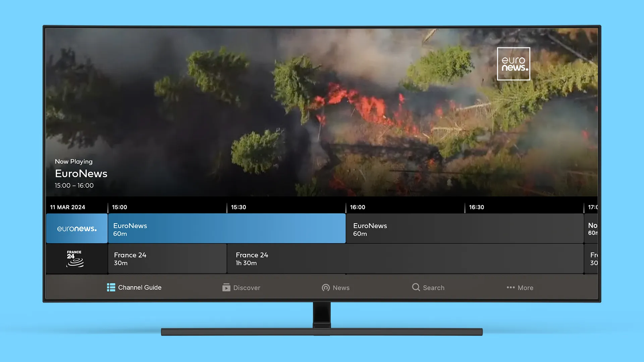Select EuroNews 15:00 program block
The width and height of the screenshot is (644, 362).
(226, 229)
